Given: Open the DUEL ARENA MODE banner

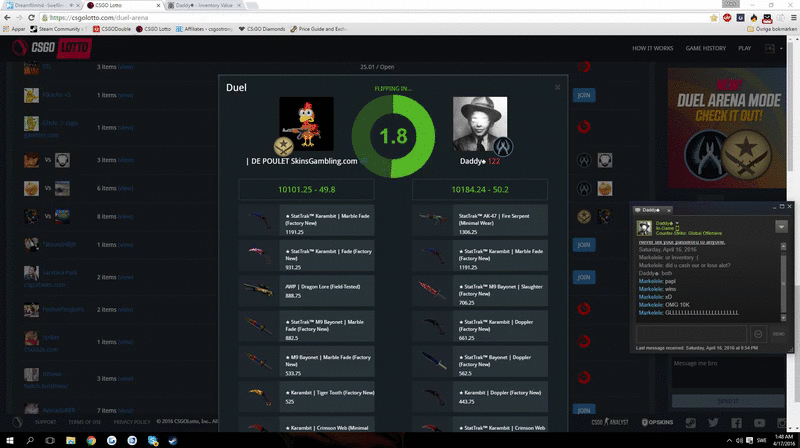Looking at the screenshot, I should 727,129.
